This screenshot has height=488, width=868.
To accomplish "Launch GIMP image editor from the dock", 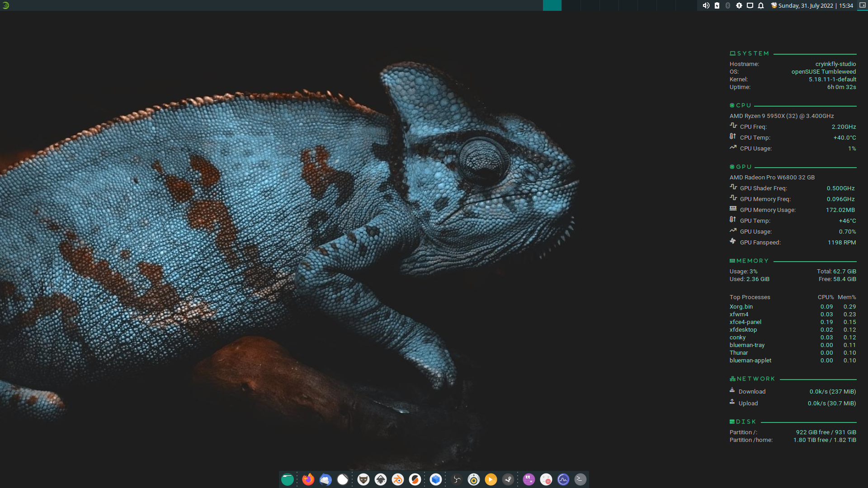I will 363,479.
